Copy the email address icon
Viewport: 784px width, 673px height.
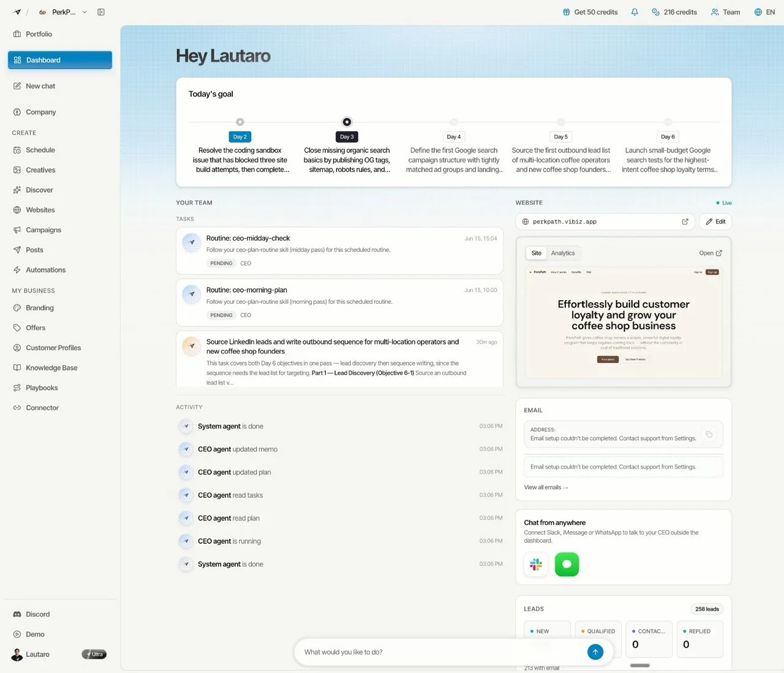tap(709, 434)
